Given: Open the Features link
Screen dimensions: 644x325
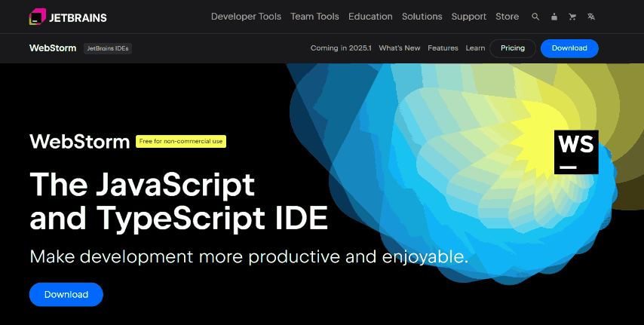Looking at the screenshot, I should pos(443,48).
